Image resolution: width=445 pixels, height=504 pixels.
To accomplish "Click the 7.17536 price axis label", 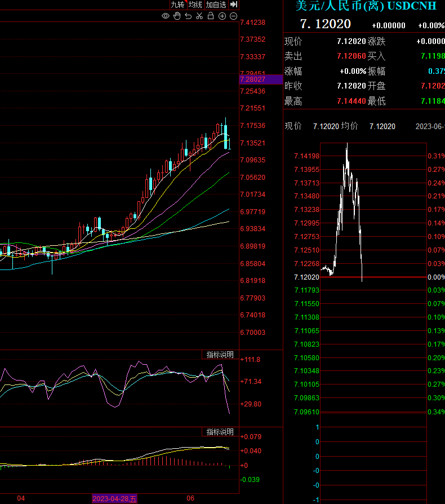I will coord(253,126).
